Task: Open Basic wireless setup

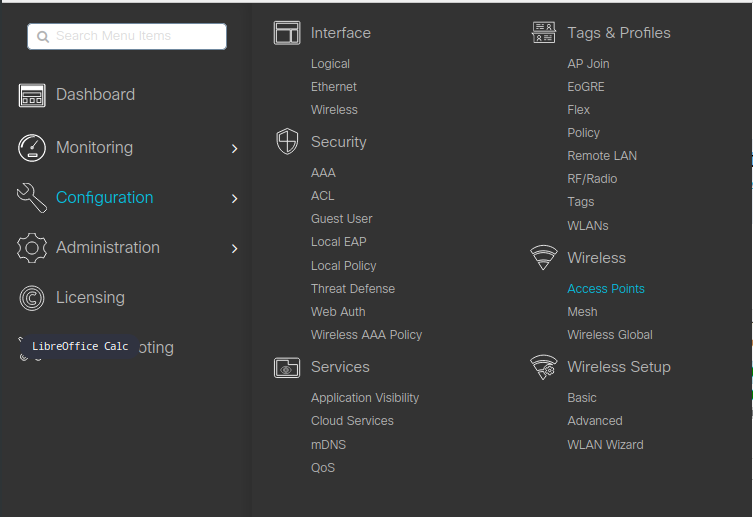Action: [x=582, y=398]
